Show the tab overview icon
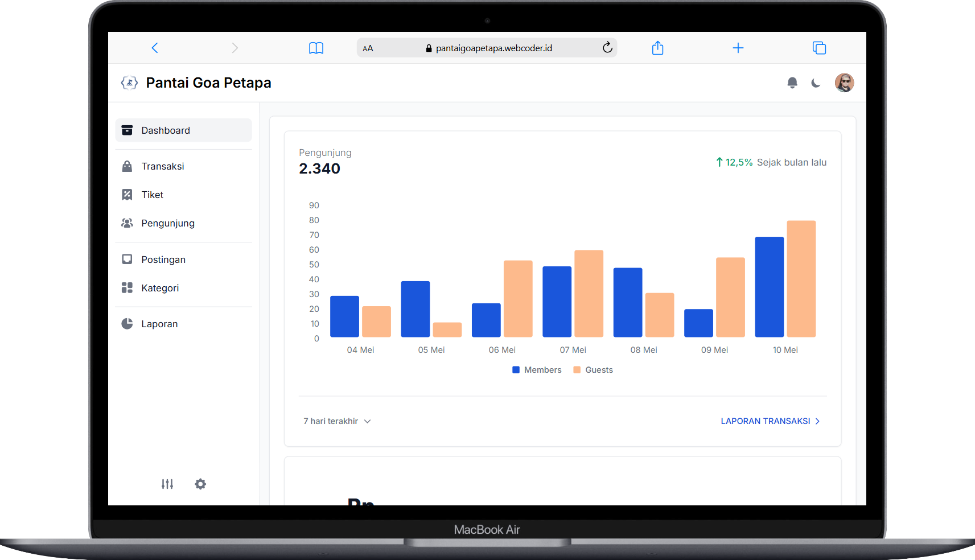The image size is (975, 560). [x=819, y=48]
